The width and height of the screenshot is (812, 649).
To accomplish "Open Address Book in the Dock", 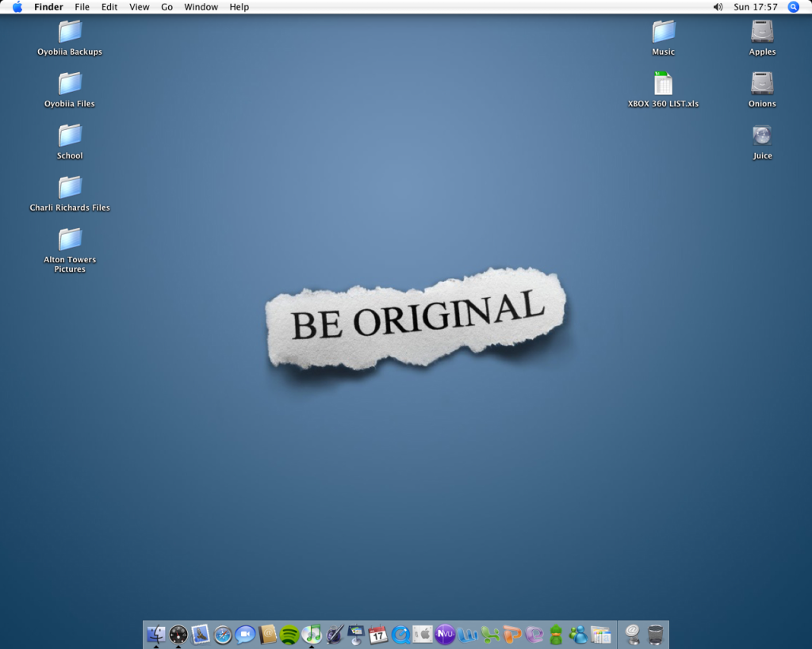I will [x=267, y=634].
